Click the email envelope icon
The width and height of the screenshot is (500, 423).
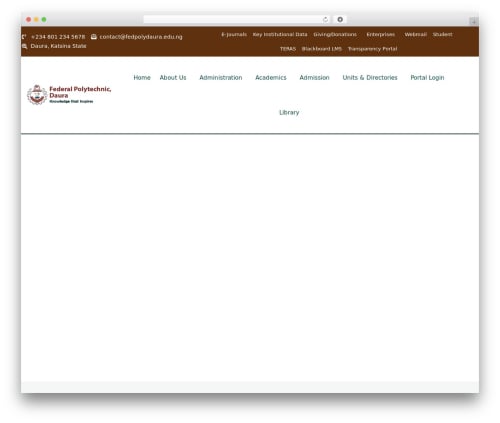point(94,37)
